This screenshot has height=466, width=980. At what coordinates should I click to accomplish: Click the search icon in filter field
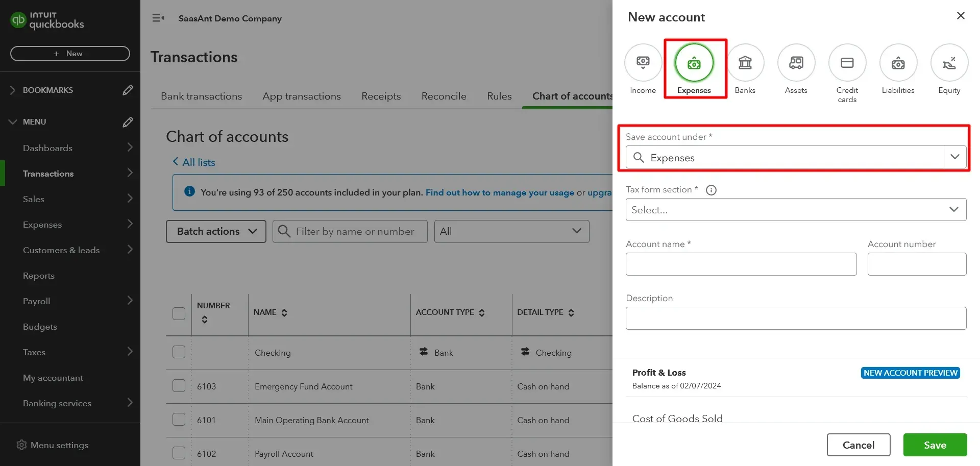click(x=284, y=231)
